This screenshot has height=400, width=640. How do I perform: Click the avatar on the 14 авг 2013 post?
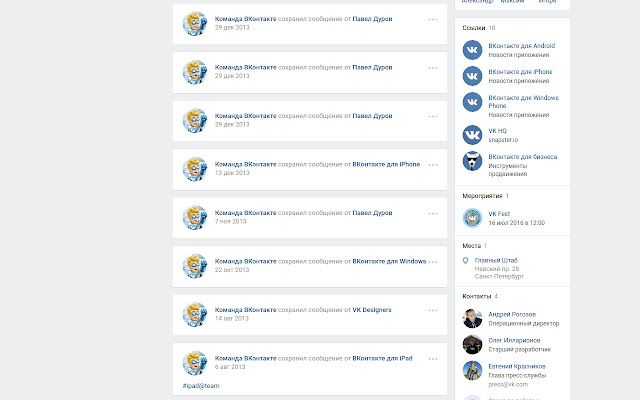point(195,315)
